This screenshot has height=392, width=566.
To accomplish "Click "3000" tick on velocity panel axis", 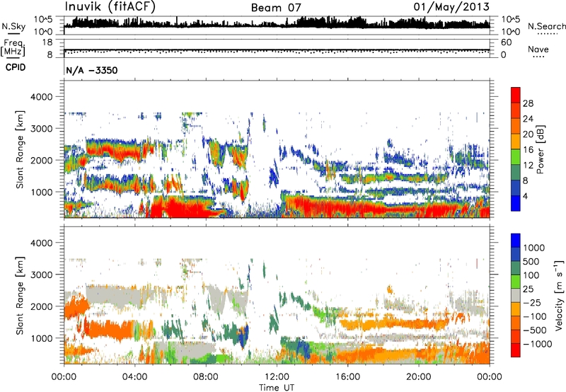I will point(42,275).
